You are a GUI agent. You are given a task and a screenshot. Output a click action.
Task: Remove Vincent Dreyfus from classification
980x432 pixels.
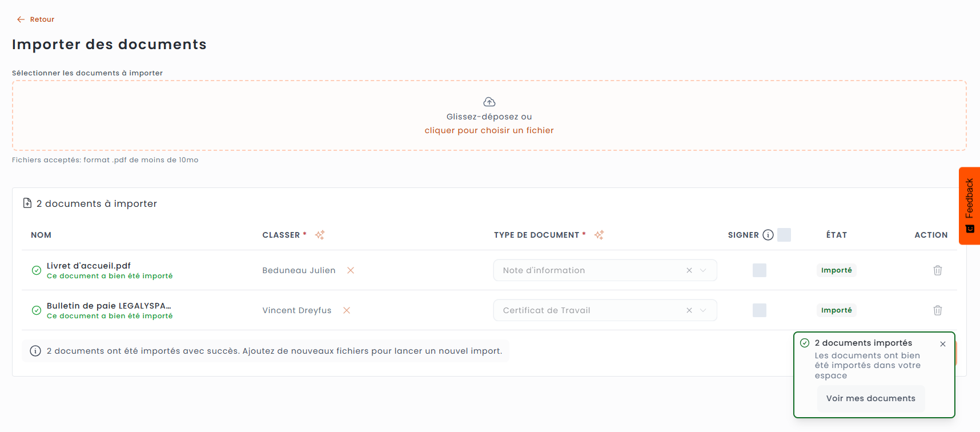point(347,310)
